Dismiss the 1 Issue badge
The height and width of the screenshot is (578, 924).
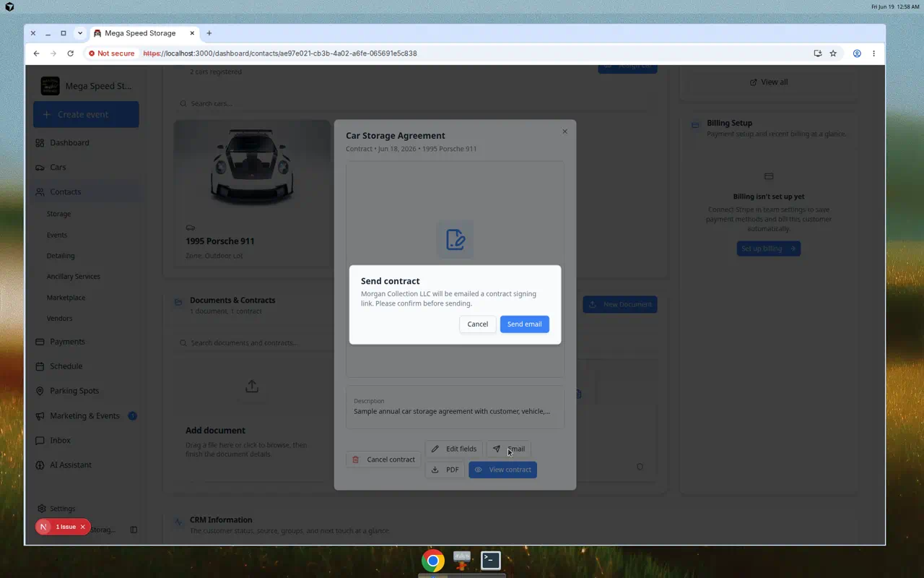click(x=83, y=527)
